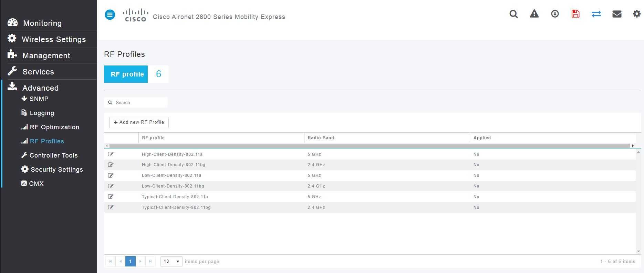Screen dimensions: 644x273
Task: Click horizontal scrollbar right arrow
Action: pos(633,146)
